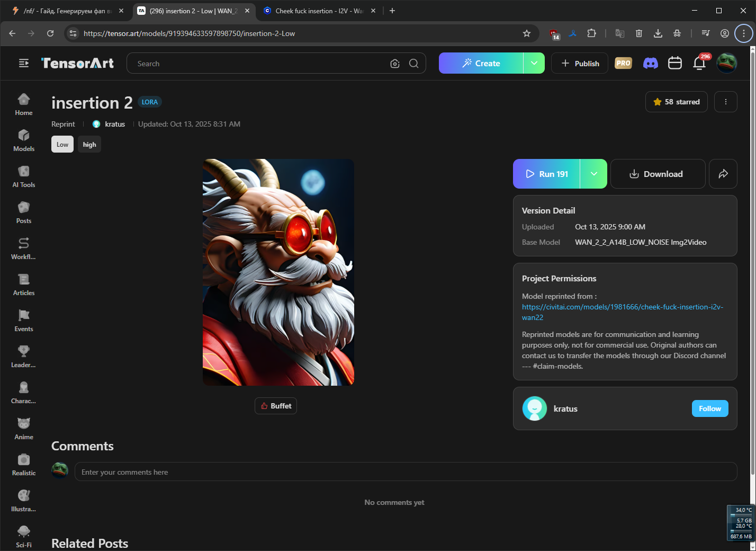
Task: Open AI Tools from the sidebar
Action: (24, 177)
